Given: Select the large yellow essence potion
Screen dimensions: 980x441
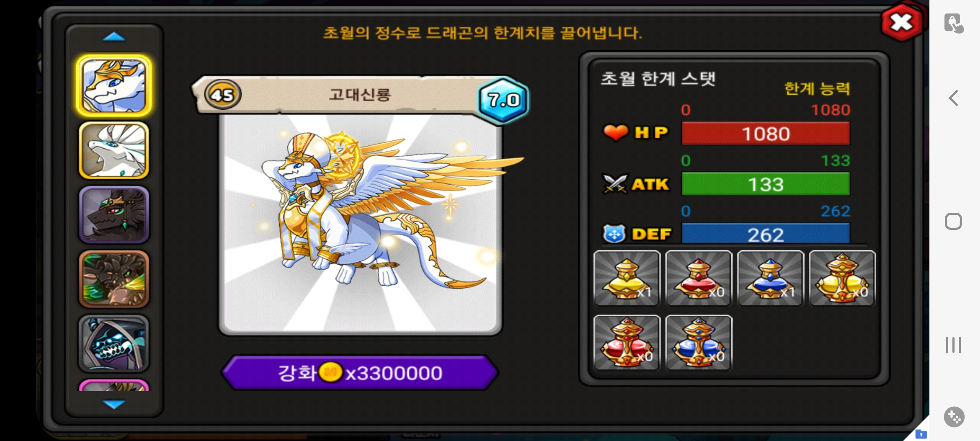Looking at the screenshot, I should [x=842, y=278].
